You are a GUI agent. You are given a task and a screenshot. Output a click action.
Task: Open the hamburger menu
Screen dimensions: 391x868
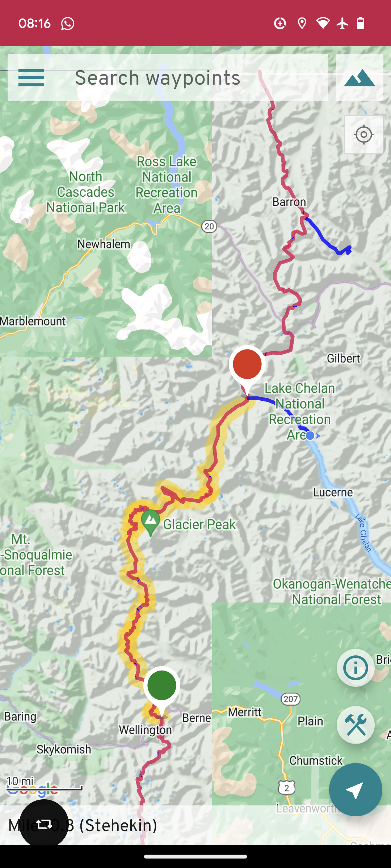tap(31, 78)
